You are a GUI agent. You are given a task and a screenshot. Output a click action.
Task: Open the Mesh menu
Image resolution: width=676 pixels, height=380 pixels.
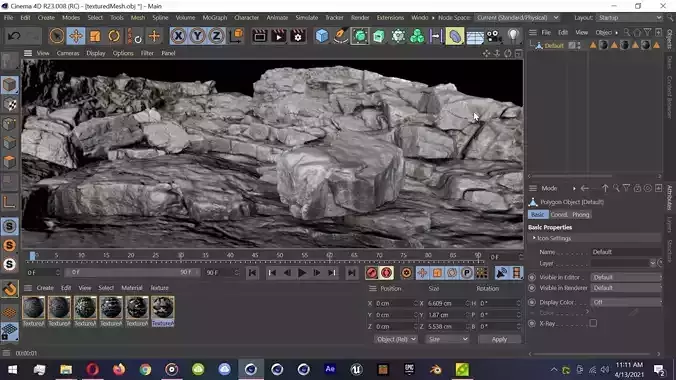[138, 18]
